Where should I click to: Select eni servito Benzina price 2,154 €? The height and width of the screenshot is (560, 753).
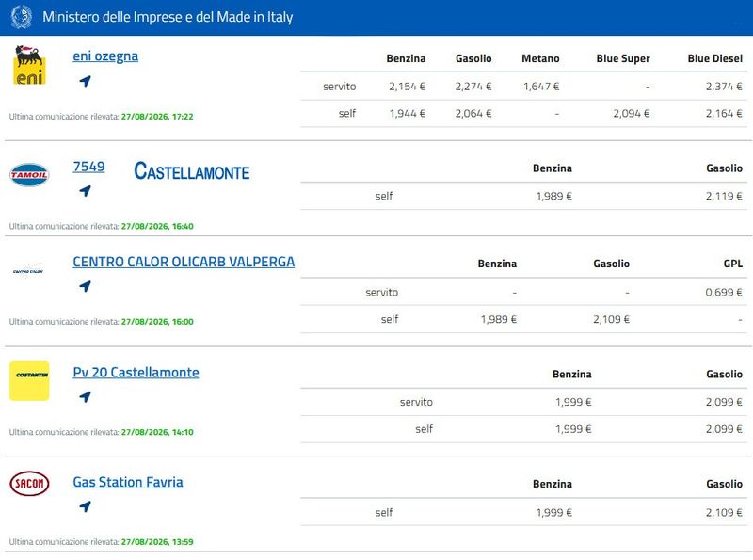click(408, 87)
